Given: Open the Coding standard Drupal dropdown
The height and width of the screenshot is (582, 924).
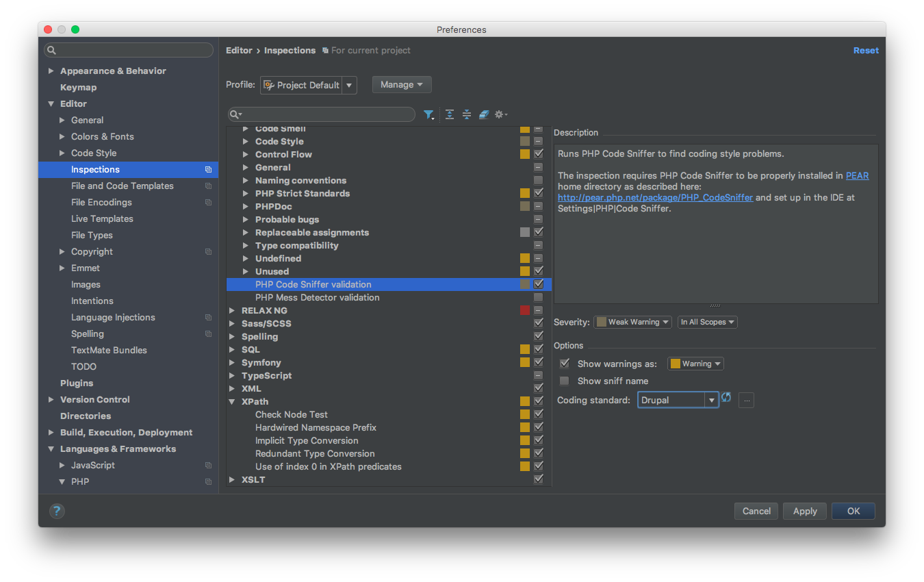Looking at the screenshot, I should point(712,400).
